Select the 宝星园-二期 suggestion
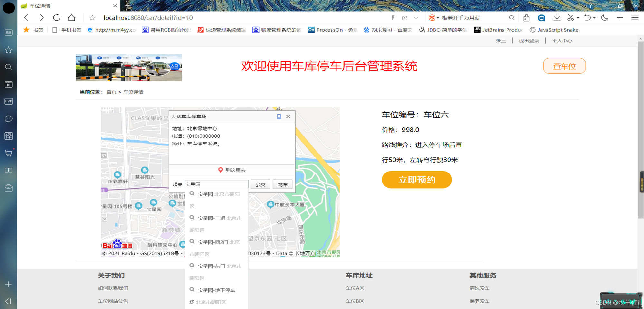The height and width of the screenshot is (309, 644). [216, 224]
